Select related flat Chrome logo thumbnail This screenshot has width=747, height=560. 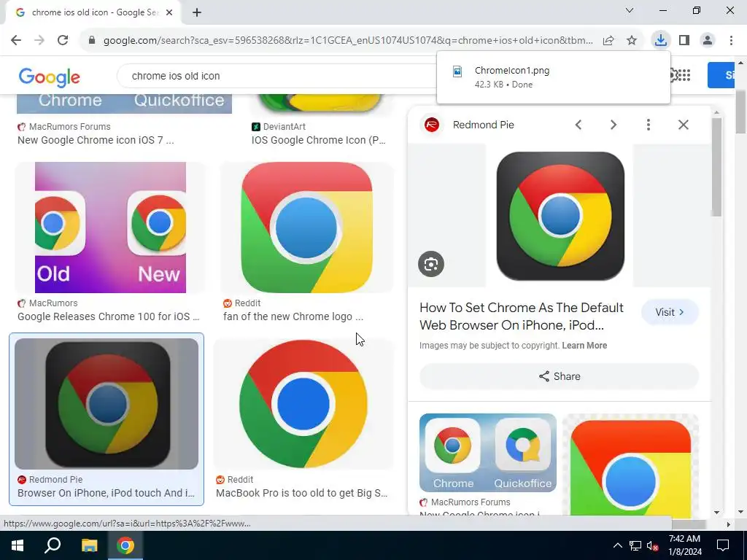(x=630, y=465)
